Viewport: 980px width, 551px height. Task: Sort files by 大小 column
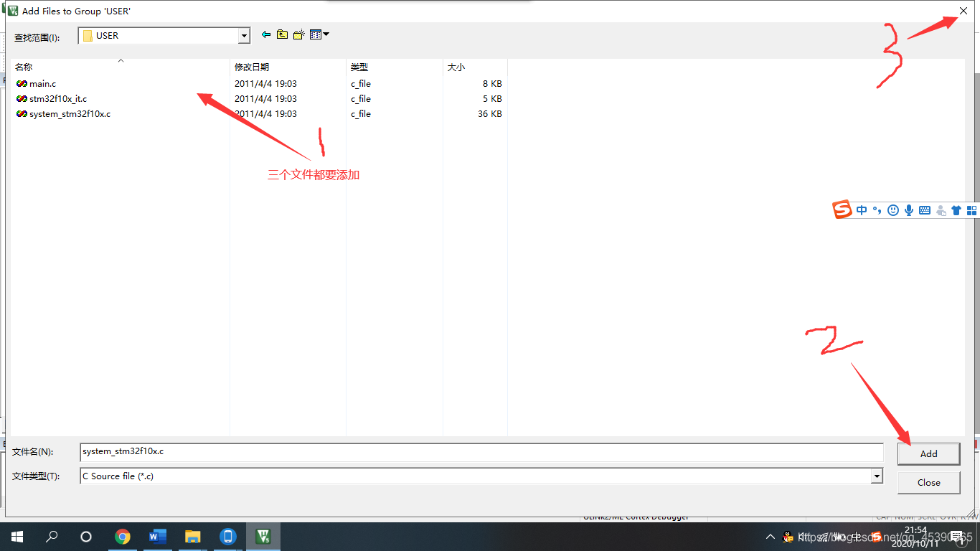click(475, 67)
